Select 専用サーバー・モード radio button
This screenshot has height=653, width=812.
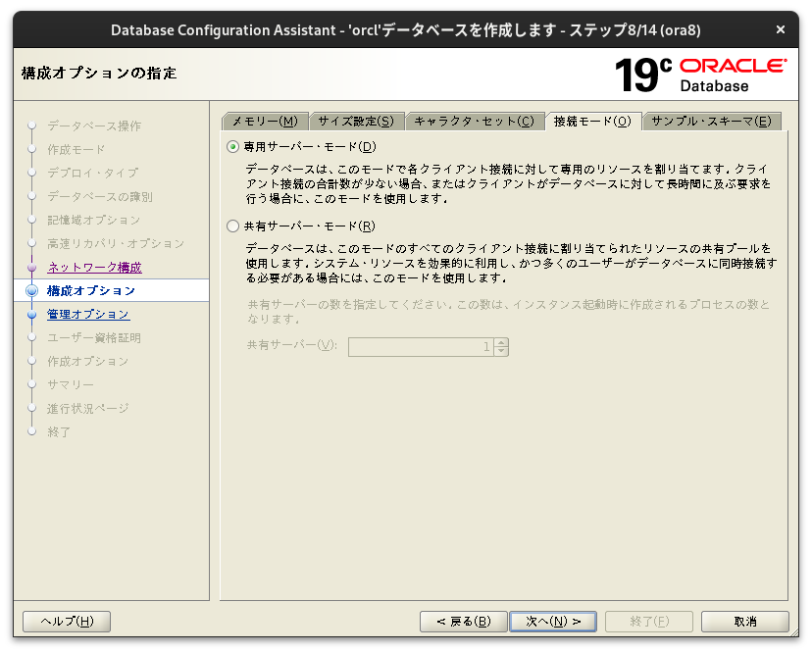click(231, 145)
